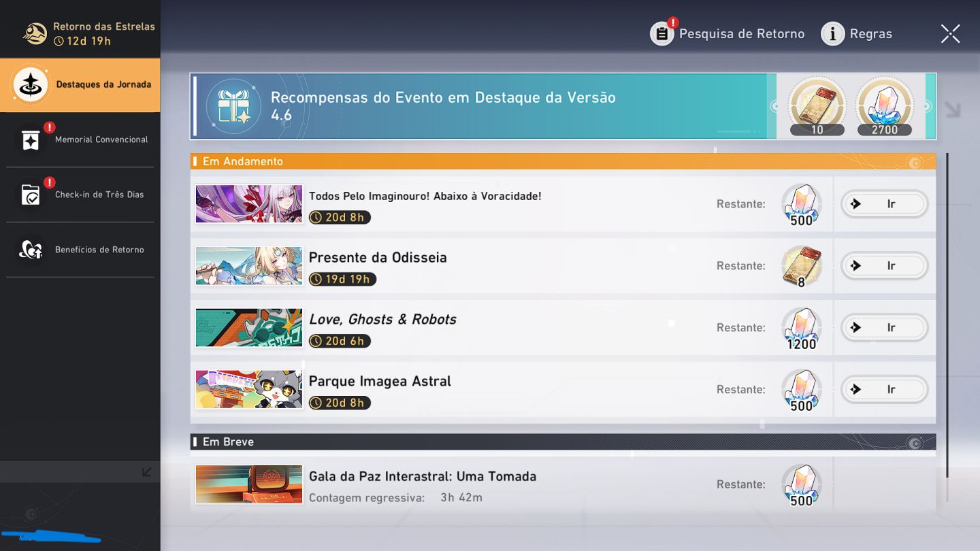This screenshot has width=980, height=551.
Task: Go to Todos Pelo Imaginouro event
Action: [885, 204]
